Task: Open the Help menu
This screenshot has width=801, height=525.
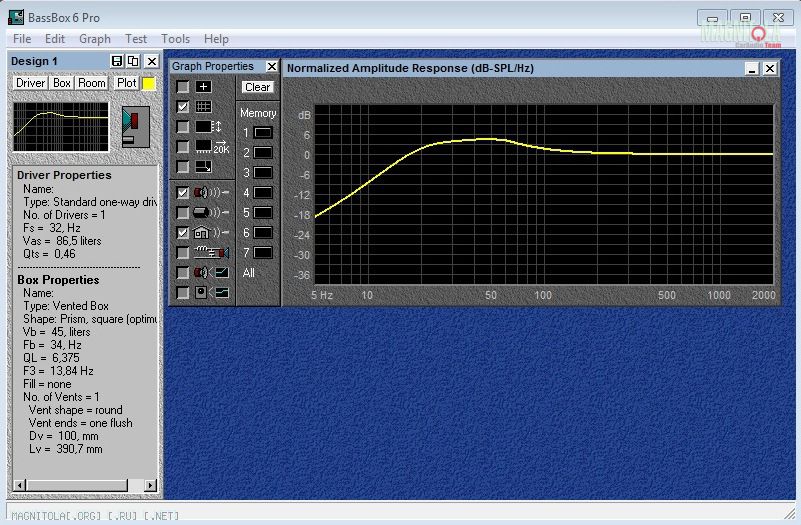Action: tap(216, 39)
